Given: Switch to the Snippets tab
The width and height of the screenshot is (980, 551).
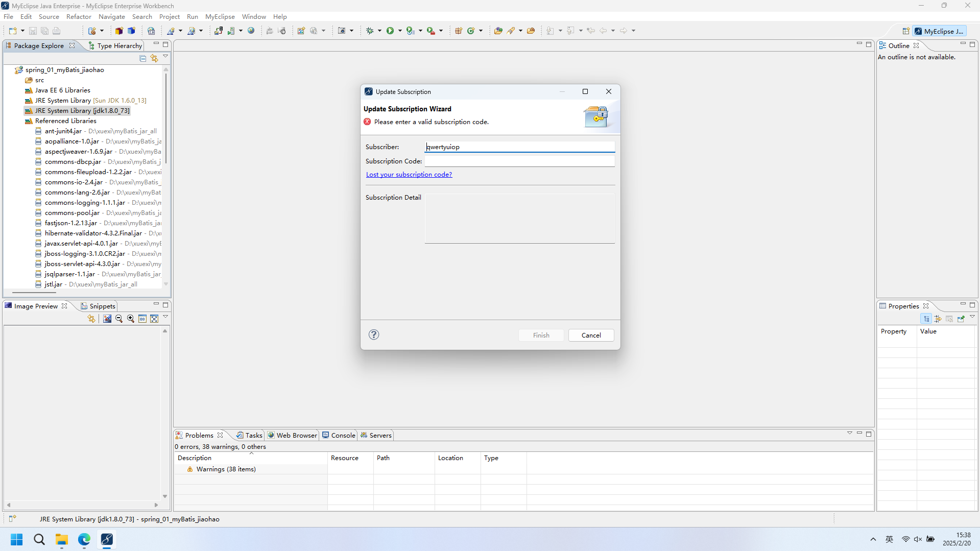Looking at the screenshot, I should [x=99, y=306].
